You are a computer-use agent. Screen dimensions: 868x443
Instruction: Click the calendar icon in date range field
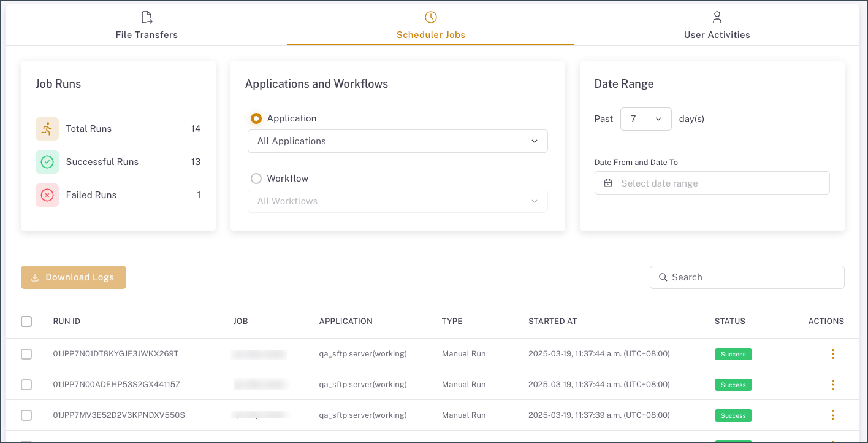(x=608, y=183)
